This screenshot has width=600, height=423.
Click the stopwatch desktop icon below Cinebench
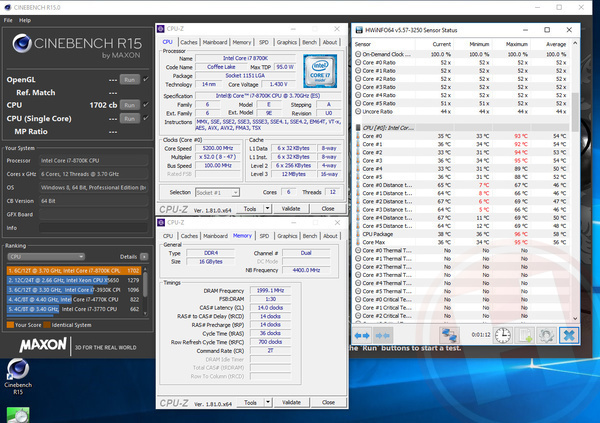[x=18, y=415]
